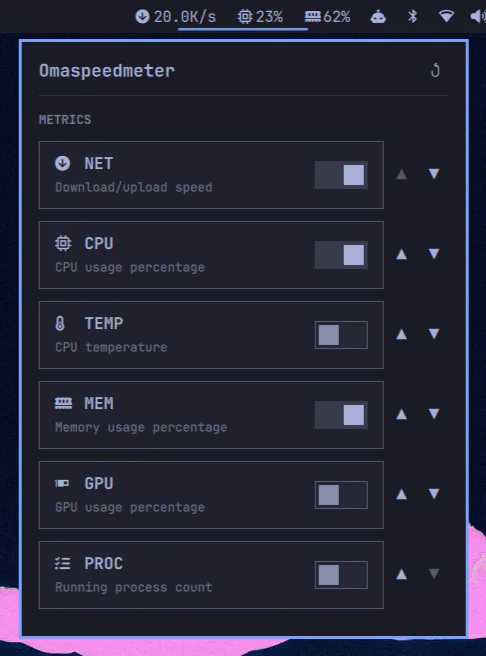Screen dimensions: 486x656
Task: Move NET metric down with arrow
Action: [434, 174]
